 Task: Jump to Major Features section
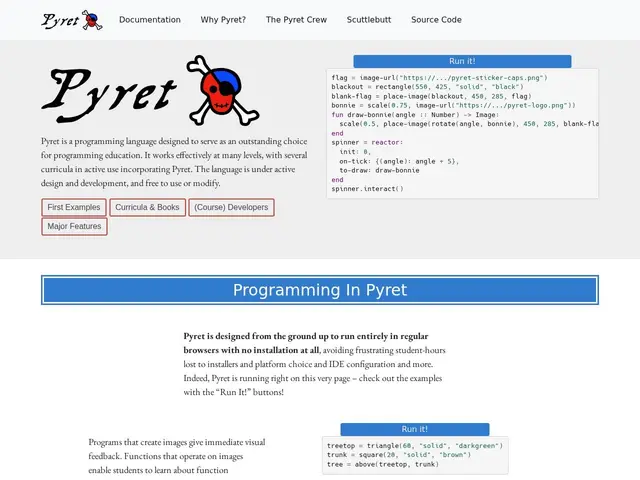74,227
